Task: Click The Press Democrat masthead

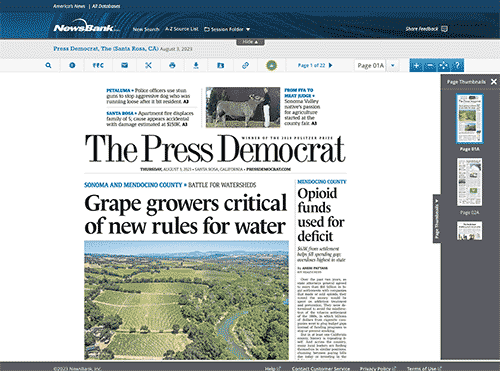Action: (x=215, y=149)
